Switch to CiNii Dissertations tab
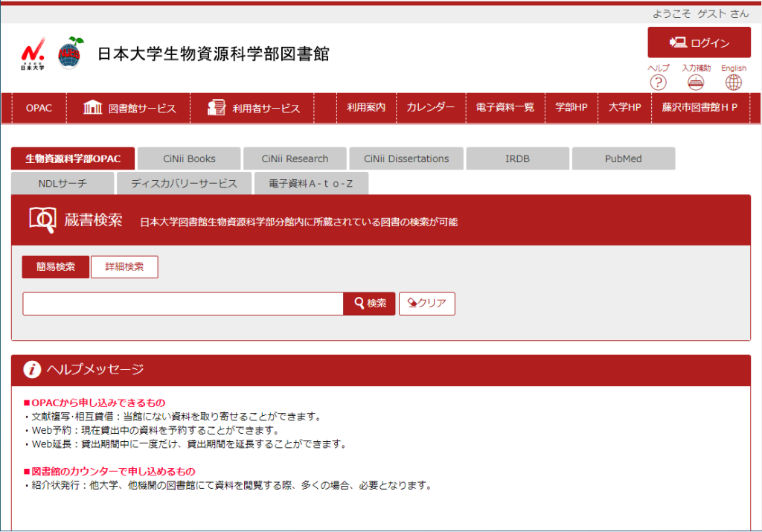The width and height of the screenshot is (762, 532). [x=406, y=158]
